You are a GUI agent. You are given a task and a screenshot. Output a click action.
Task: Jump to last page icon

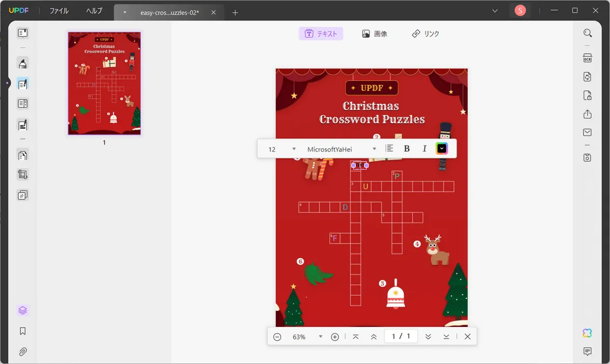pos(446,337)
